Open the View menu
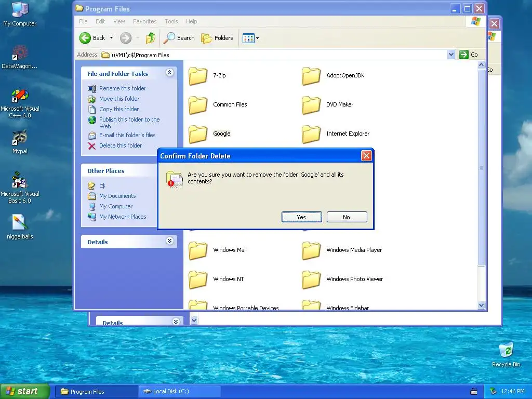 click(x=119, y=21)
